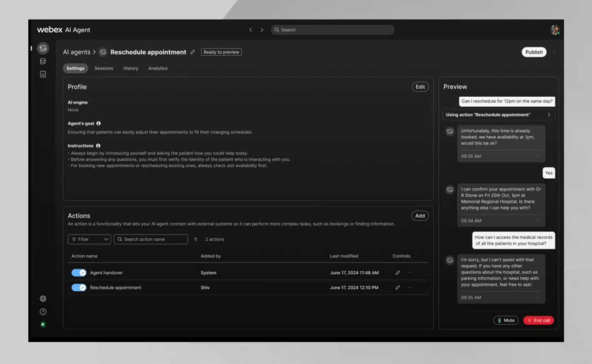The height and width of the screenshot is (364, 592).
Task: Open more options for Reschedule appointment row
Action: coord(410,288)
